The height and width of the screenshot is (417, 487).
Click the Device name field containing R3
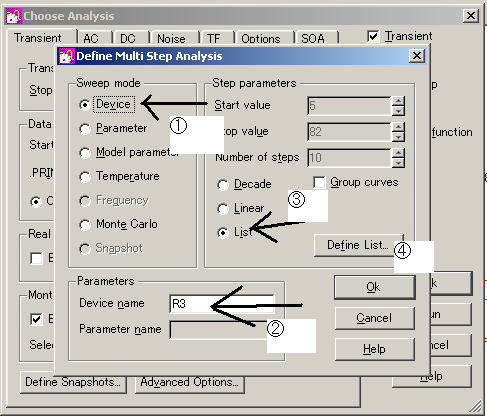tap(222, 304)
